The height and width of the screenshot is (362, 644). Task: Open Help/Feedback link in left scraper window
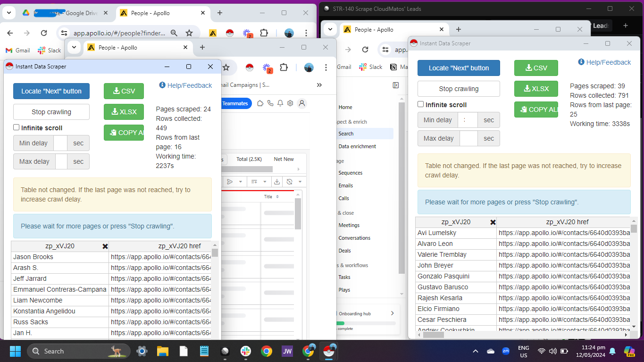click(186, 85)
